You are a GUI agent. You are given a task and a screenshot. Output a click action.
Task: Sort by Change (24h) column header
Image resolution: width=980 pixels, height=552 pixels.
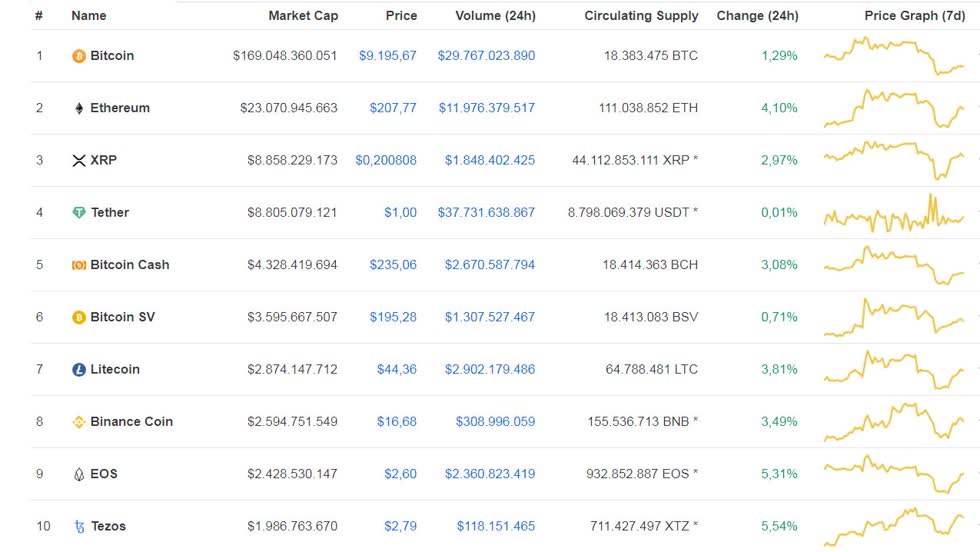[x=758, y=16]
